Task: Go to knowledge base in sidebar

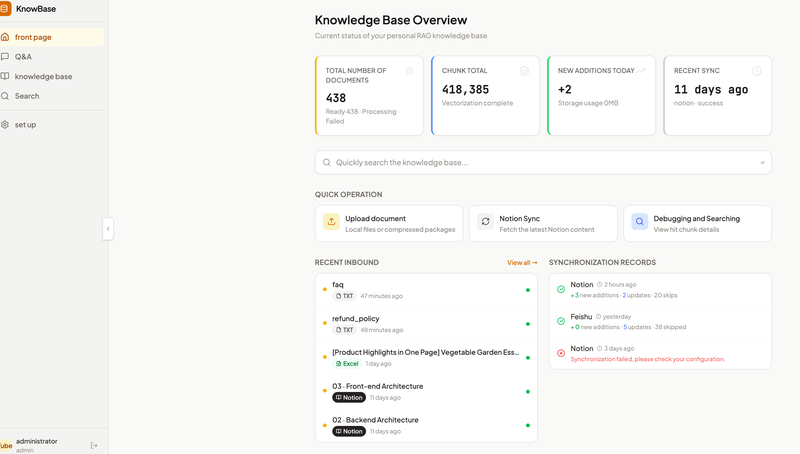Action: pyautogui.click(x=51, y=77)
